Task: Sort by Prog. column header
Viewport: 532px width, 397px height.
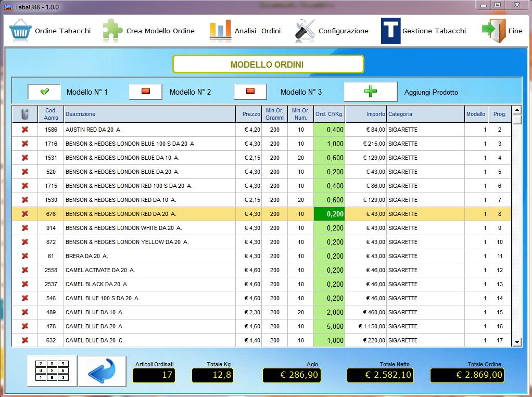Action: point(499,114)
